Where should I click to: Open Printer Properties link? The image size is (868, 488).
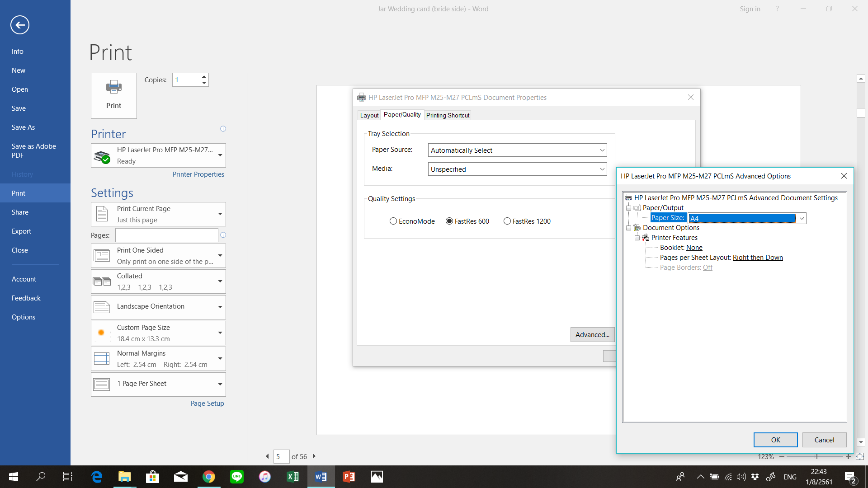[198, 174]
